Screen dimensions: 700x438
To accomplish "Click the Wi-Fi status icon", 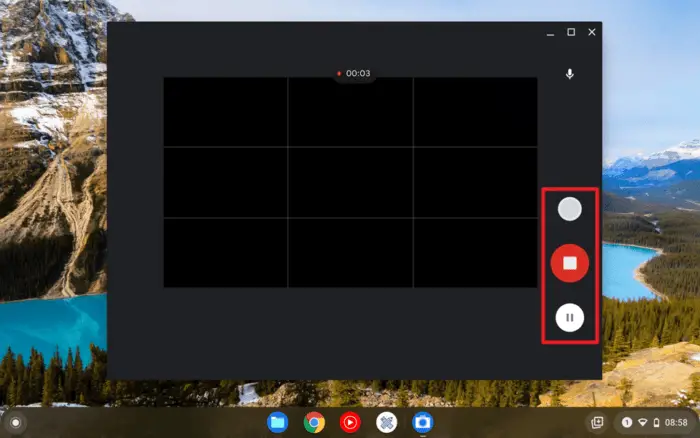I will pyautogui.click(x=642, y=422).
